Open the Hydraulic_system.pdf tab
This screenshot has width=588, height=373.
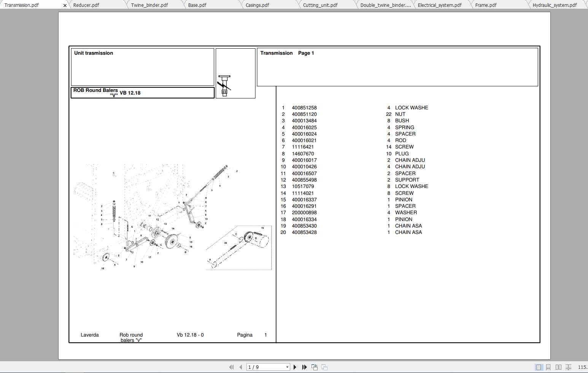click(555, 5)
